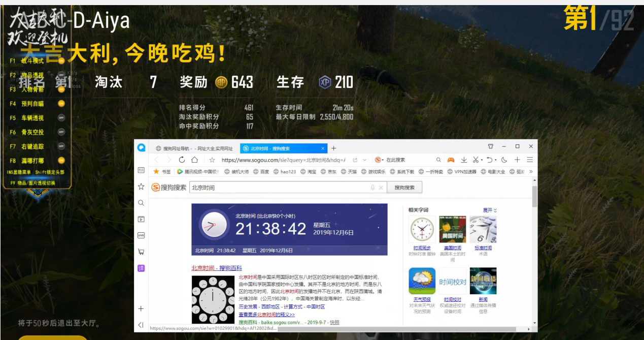Click the URL address bar text

(283, 160)
